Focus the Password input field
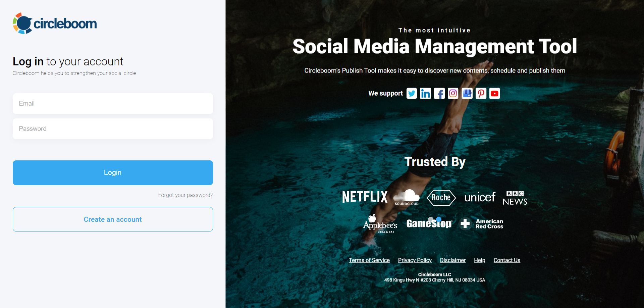The width and height of the screenshot is (644, 308). [x=113, y=129]
